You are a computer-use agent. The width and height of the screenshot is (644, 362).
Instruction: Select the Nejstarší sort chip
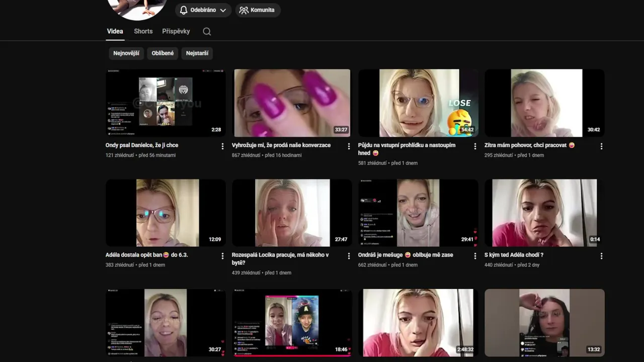tap(197, 53)
